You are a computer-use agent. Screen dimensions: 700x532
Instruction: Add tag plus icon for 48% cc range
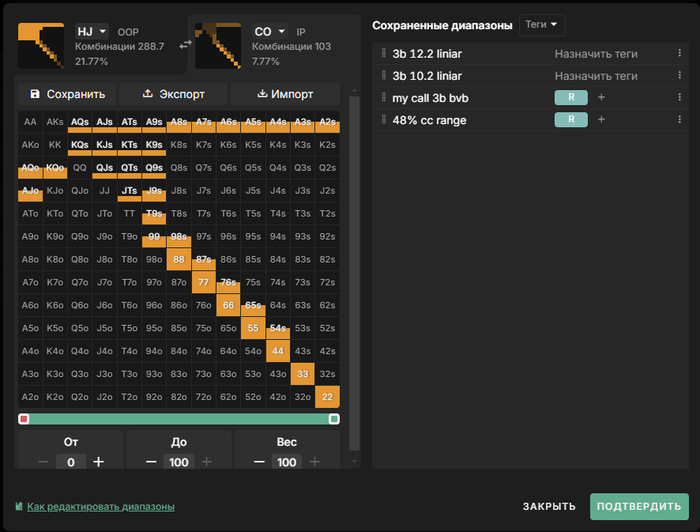pos(601,120)
